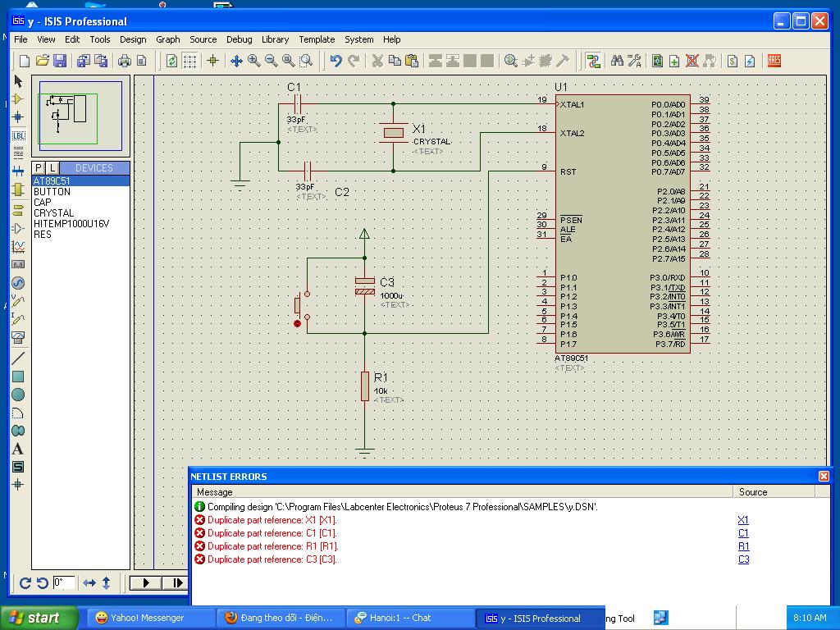
Task: Select the 2D circle graphics tool
Action: click(x=18, y=395)
